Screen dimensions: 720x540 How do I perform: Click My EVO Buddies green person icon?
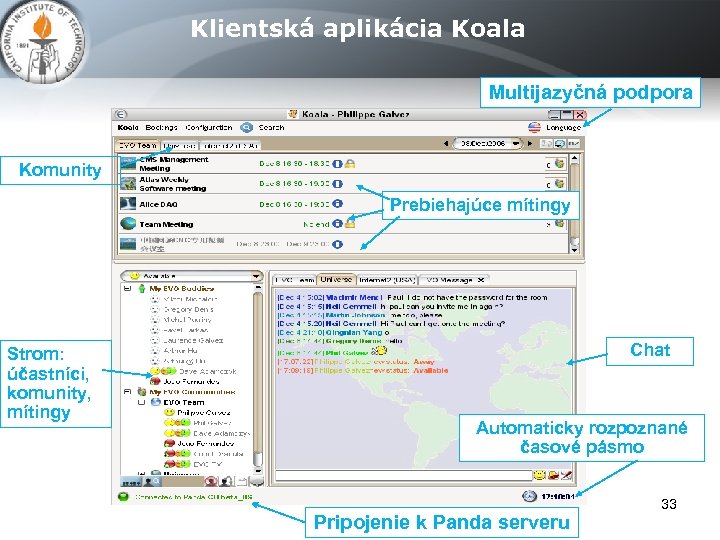click(142, 288)
